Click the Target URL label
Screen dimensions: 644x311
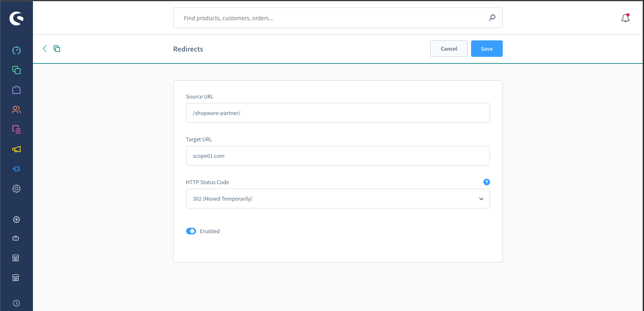coord(199,139)
